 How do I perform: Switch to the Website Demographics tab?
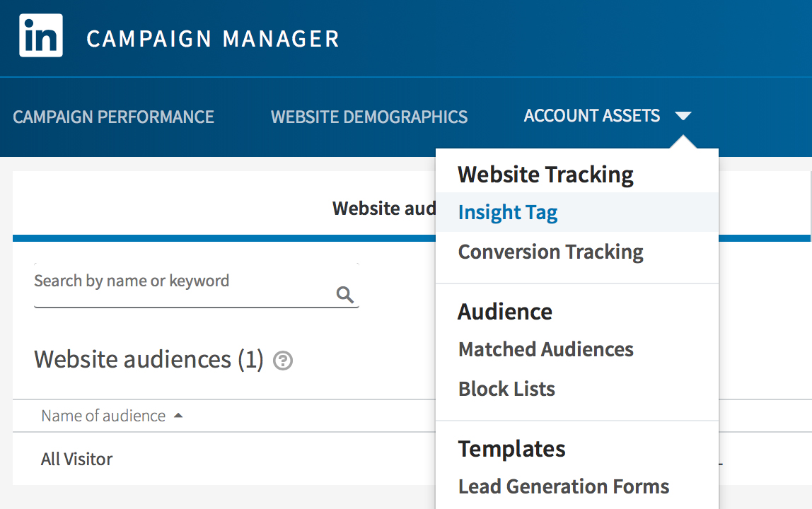369,117
